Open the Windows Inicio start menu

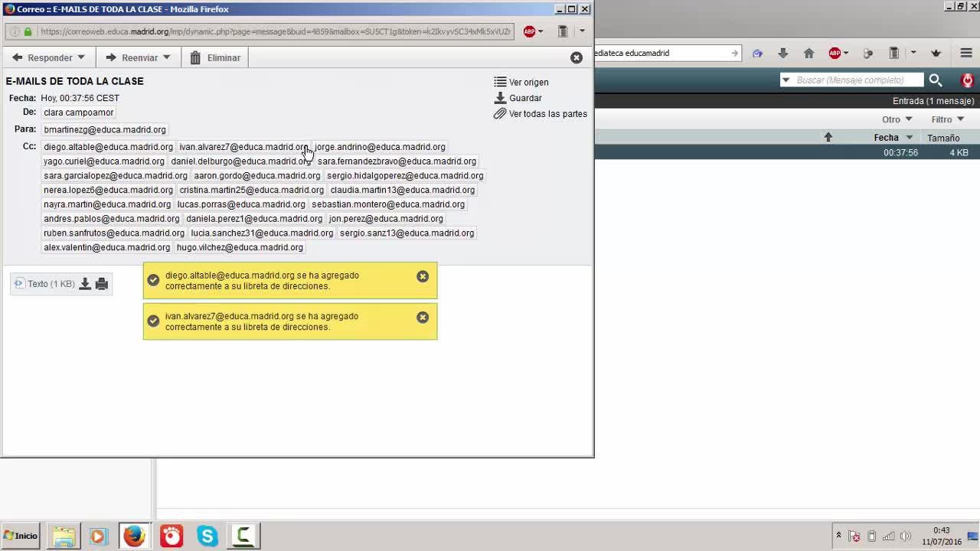point(21,536)
